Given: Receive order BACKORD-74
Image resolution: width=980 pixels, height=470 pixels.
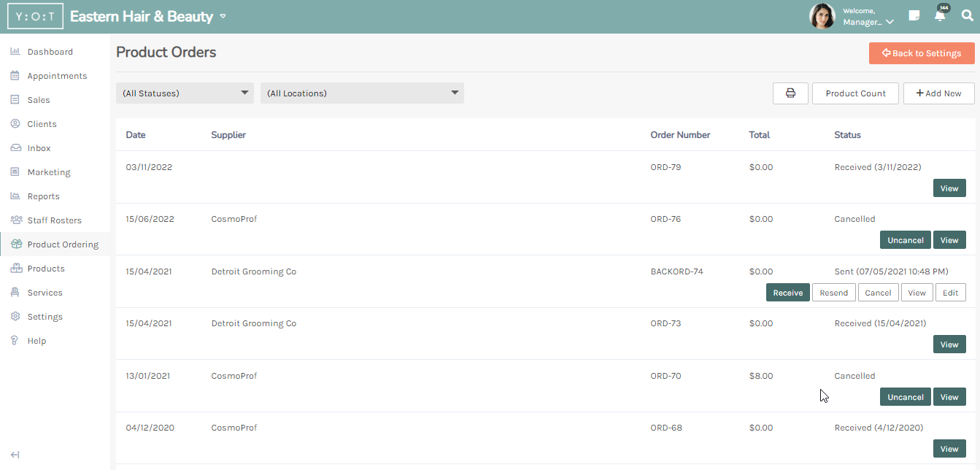Looking at the screenshot, I should [788, 293].
